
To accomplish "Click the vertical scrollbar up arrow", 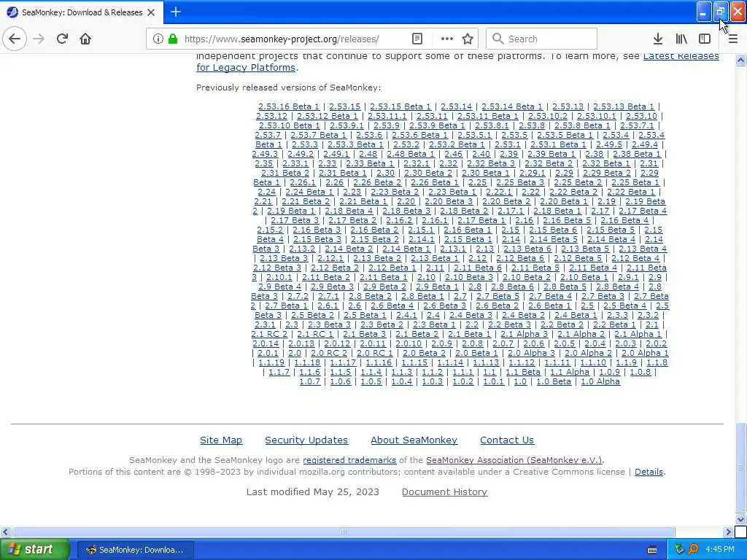I will [740, 60].
